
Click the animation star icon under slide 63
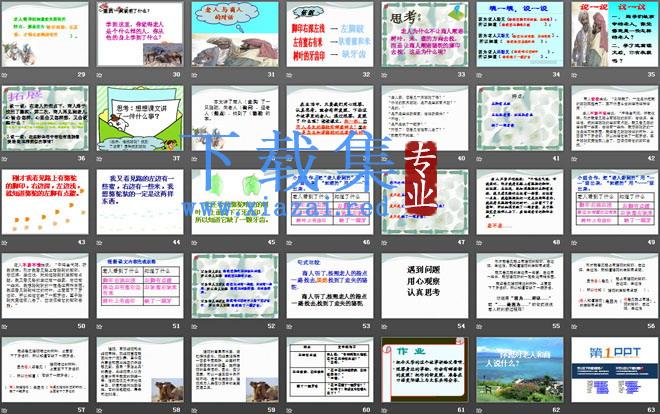(574, 410)
